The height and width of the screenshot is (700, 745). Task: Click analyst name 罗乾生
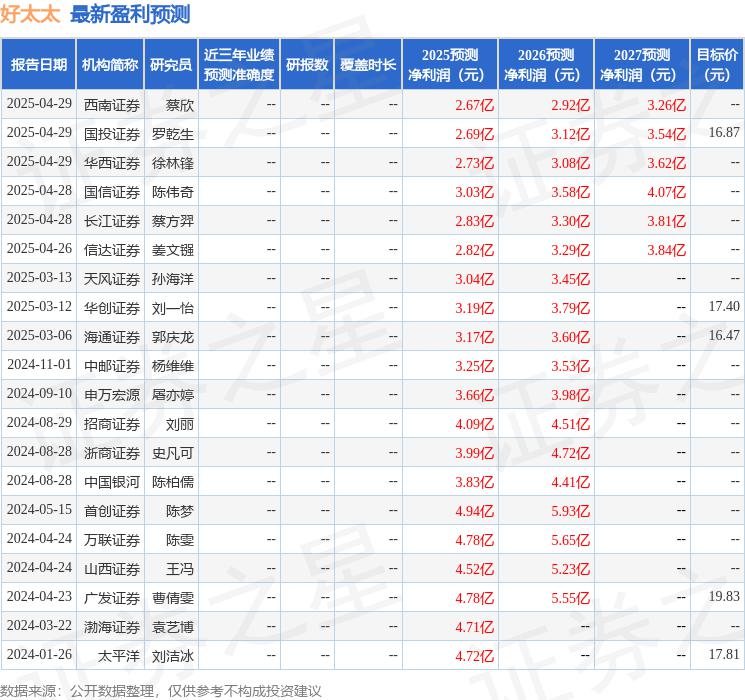pyautogui.click(x=173, y=134)
